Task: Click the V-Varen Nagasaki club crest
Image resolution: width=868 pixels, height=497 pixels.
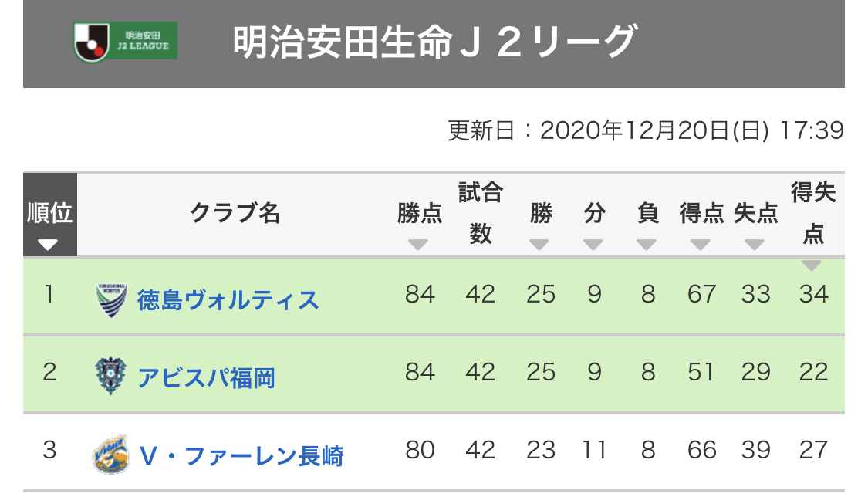Action: click(x=110, y=455)
